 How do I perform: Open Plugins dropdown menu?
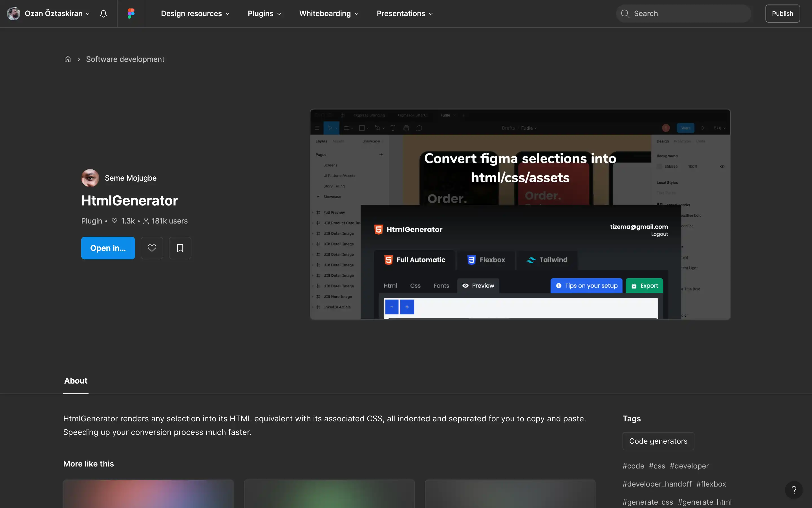(264, 14)
